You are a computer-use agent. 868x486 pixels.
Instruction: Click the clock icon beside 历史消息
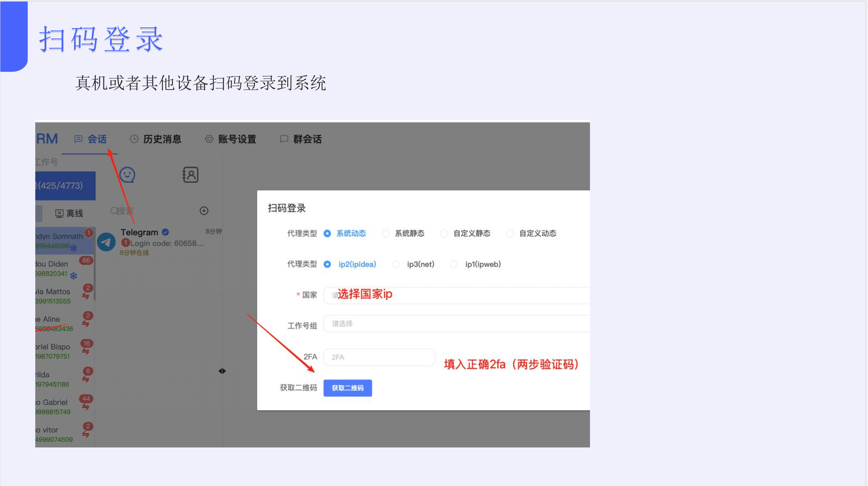click(134, 139)
